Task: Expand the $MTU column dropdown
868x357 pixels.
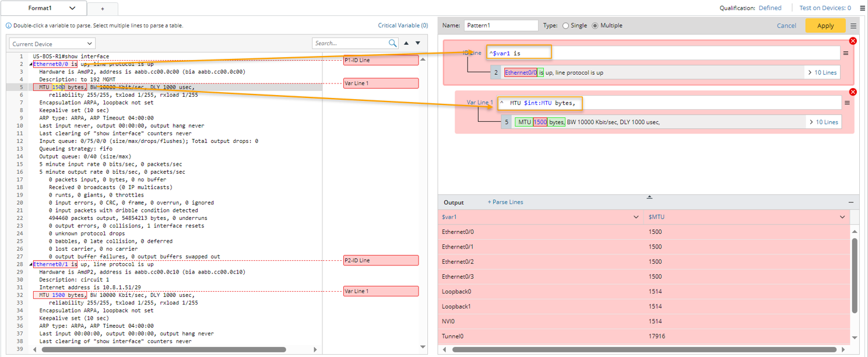Action: 842,217
